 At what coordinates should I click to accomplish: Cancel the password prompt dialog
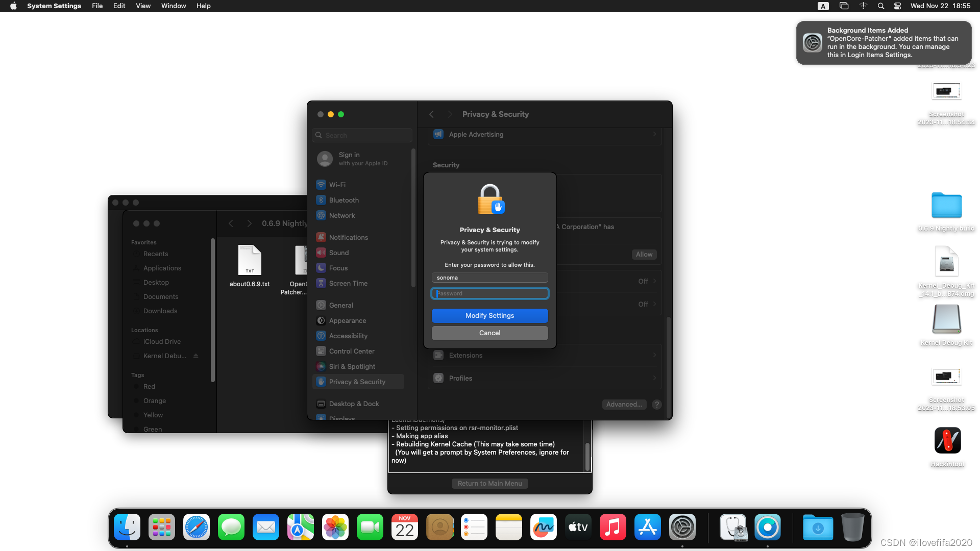click(489, 333)
